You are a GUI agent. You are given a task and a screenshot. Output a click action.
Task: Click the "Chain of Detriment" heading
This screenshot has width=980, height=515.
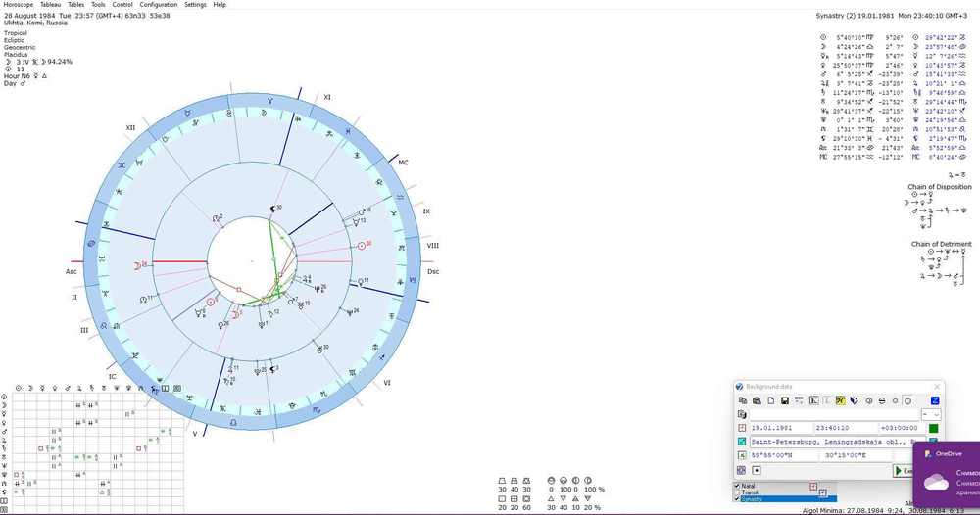[941, 244]
